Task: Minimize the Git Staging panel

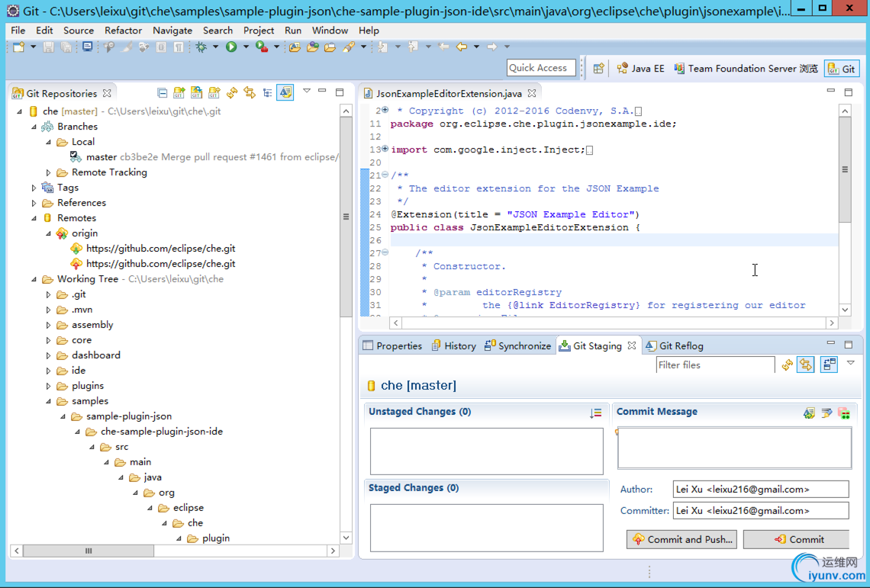Action: pos(830,343)
